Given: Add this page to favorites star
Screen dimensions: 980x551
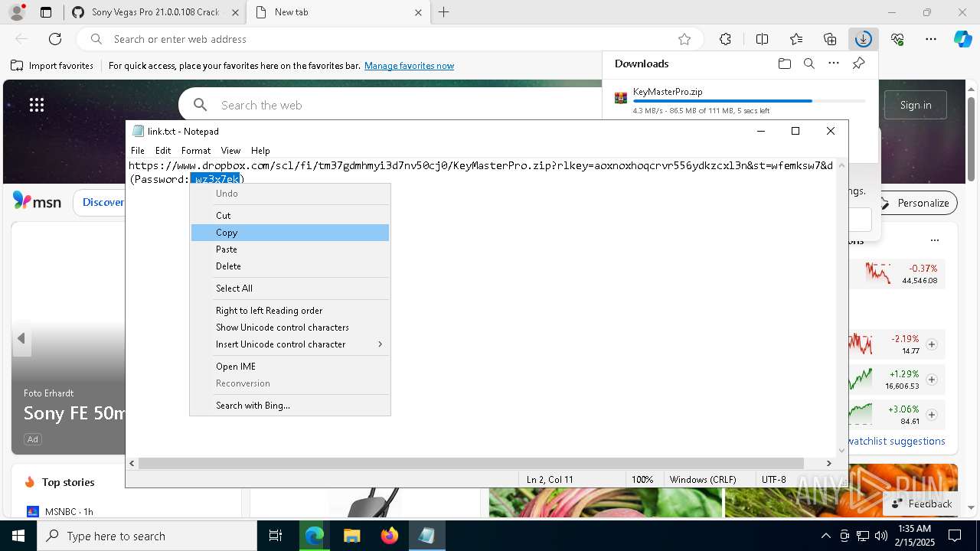Looking at the screenshot, I should click(x=684, y=39).
